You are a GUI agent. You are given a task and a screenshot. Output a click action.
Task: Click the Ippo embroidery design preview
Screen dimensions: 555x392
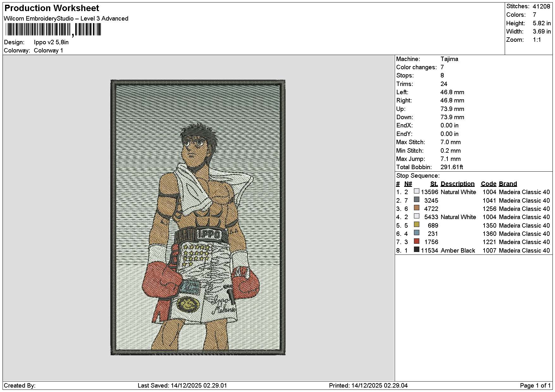198,217
